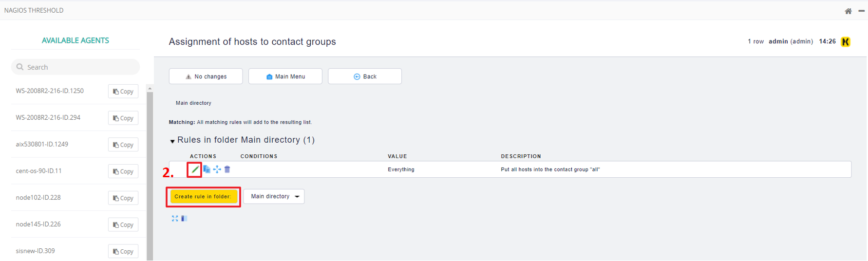868x261 pixels.
Task: Collapse the Rules in folder Main directory section
Action: coord(172,141)
